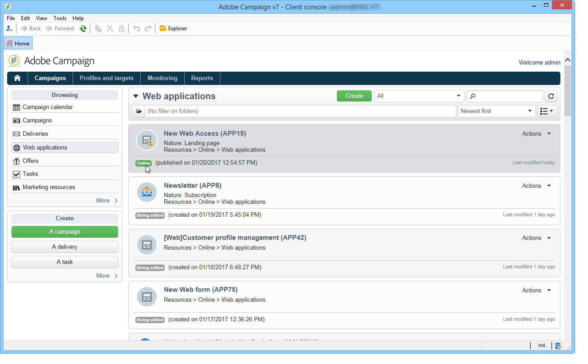This screenshot has height=364, width=588.
Task: Open New Web Access (APP15) title
Action: point(205,133)
